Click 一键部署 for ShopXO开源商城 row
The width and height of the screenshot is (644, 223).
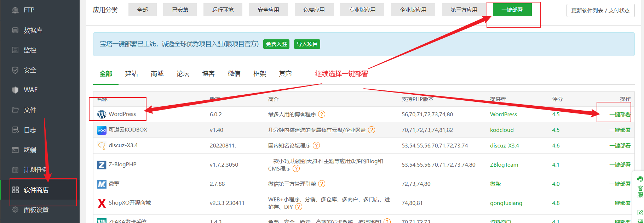(x=620, y=203)
